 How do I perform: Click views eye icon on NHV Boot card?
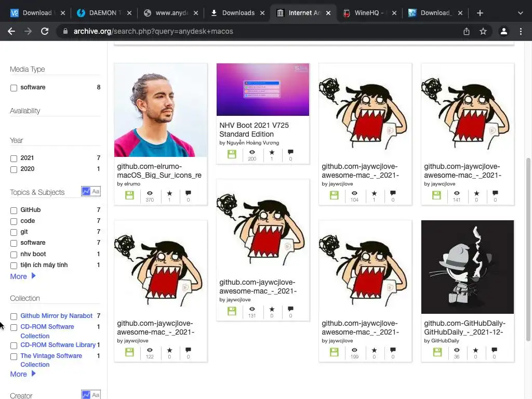tap(252, 152)
